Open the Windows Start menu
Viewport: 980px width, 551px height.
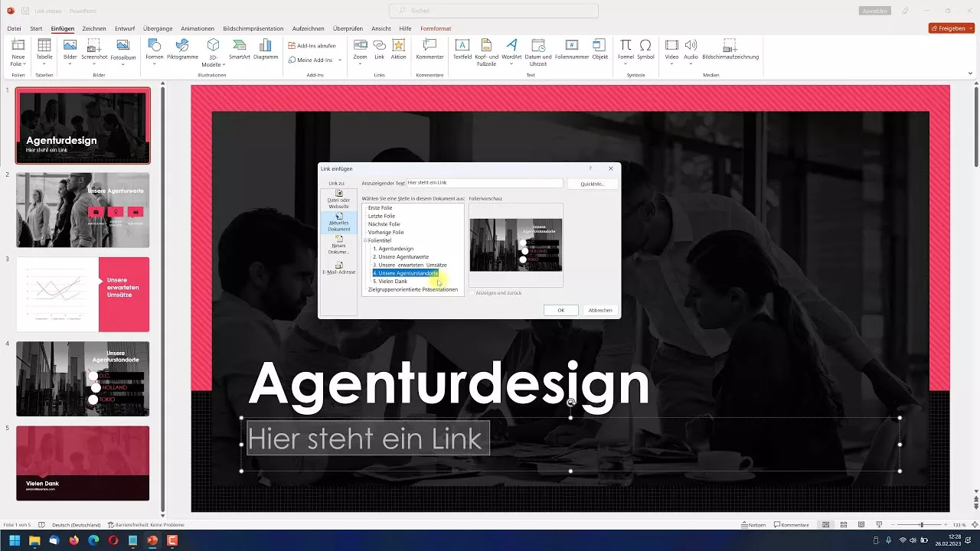tap(15, 540)
